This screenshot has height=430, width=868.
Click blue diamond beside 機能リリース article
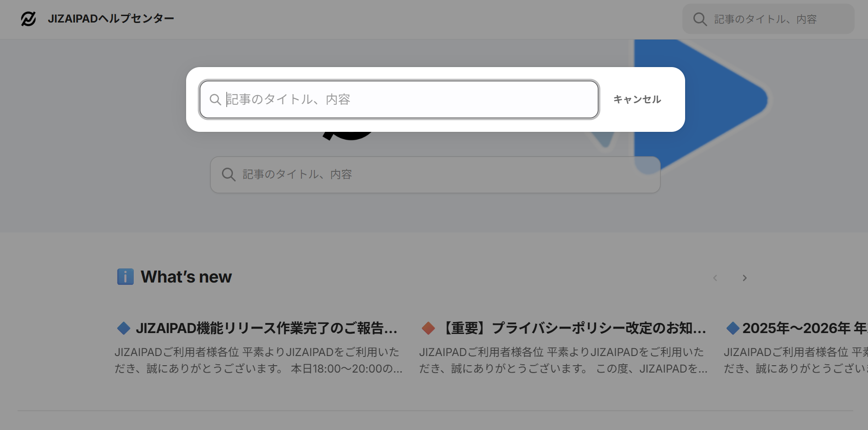pyautogui.click(x=124, y=328)
